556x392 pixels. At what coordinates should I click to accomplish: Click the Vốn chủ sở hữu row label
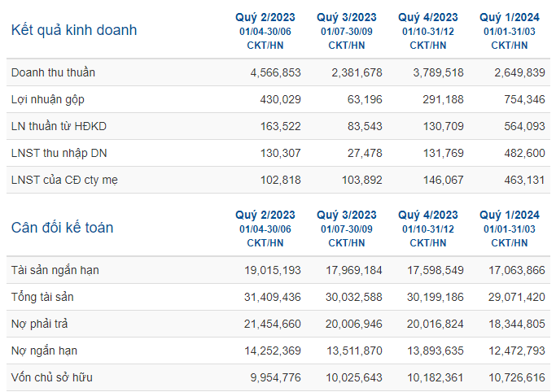click(x=52, y=377)
